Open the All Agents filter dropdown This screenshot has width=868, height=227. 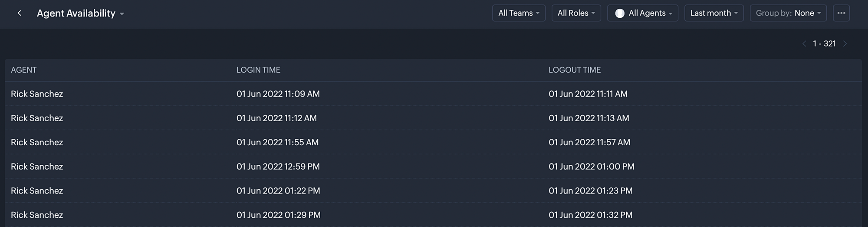point(643,13)
